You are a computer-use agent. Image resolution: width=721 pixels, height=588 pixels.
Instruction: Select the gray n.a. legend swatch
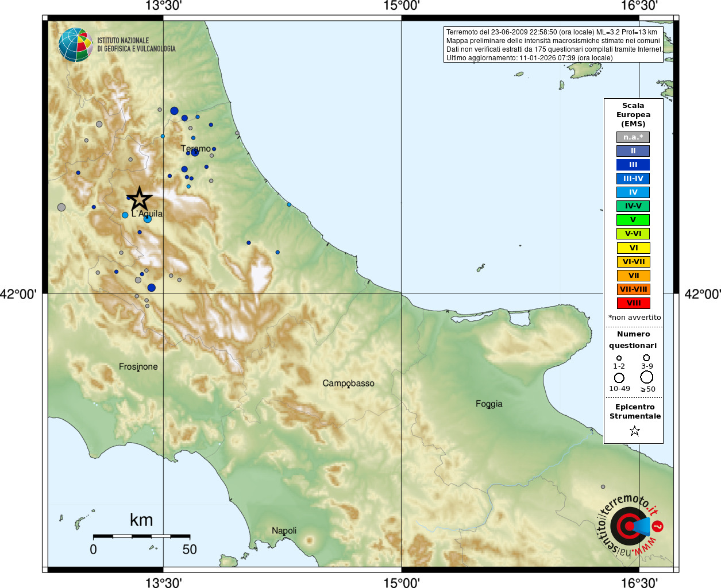click(x=633, y=137)
